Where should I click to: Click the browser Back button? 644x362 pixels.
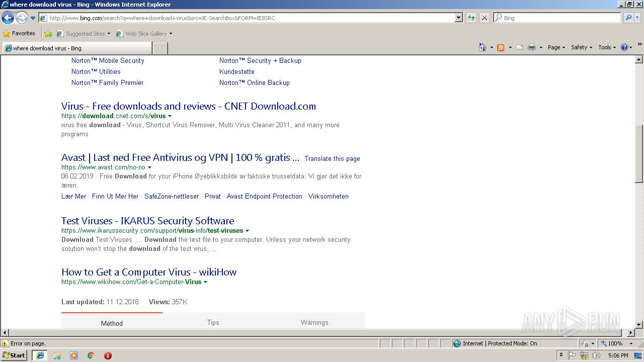(8, 18)
